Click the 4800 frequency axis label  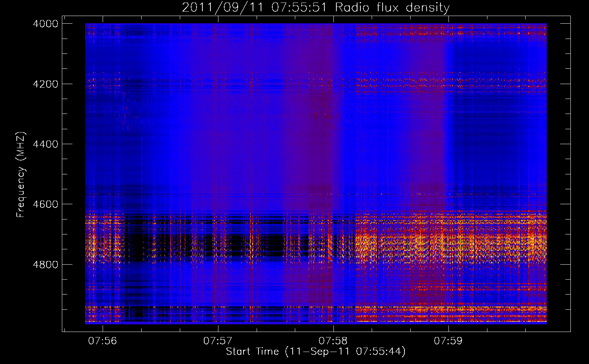tap(46, 264)
